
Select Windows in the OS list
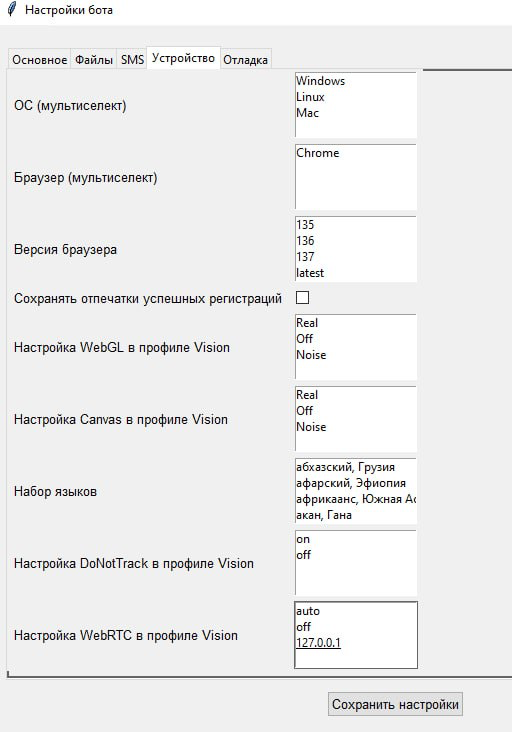[x=321, y=81]
